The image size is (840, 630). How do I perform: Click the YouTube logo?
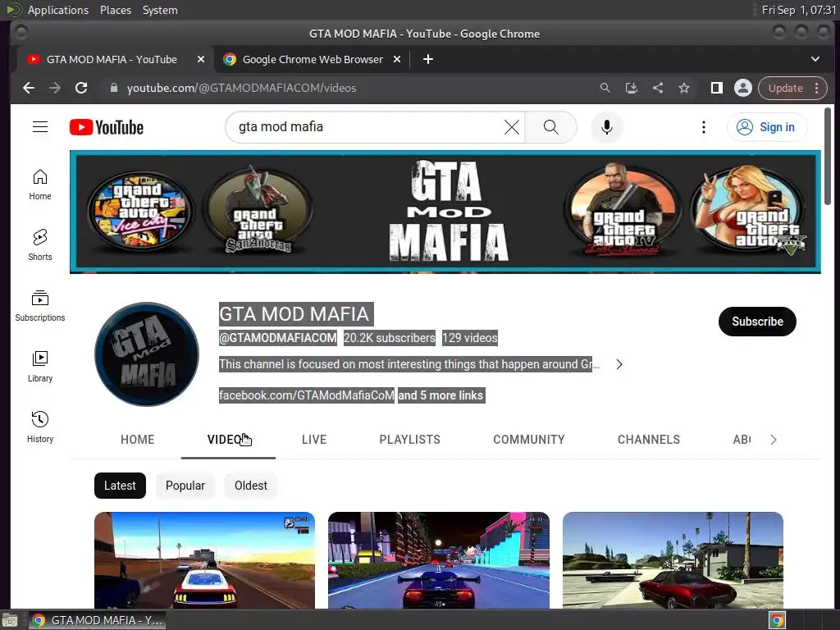pyautogui.click(x=107, y=127)
